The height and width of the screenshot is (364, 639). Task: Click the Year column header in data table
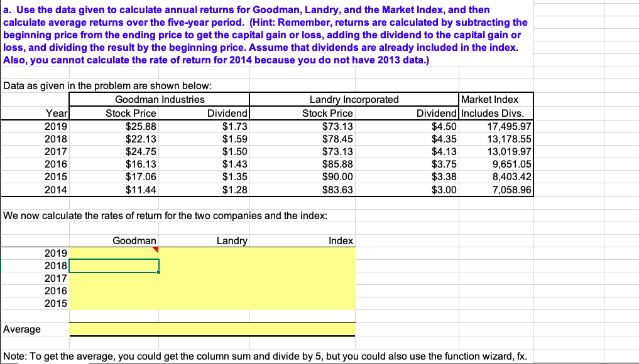coord(57,113)
